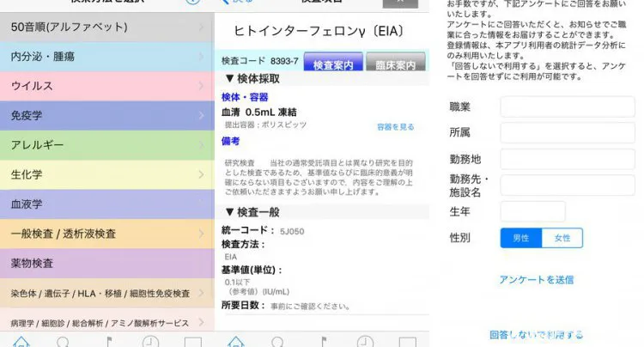Focus the 勤務地 input field
The width and height of the screenshot is (644, 347).
[x=568, y=159]
